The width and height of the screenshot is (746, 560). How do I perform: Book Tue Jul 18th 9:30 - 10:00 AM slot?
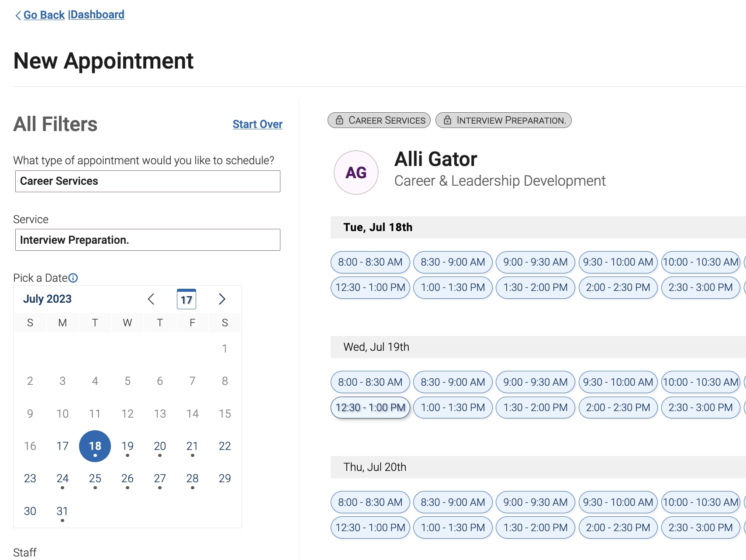tap(618, 262)
